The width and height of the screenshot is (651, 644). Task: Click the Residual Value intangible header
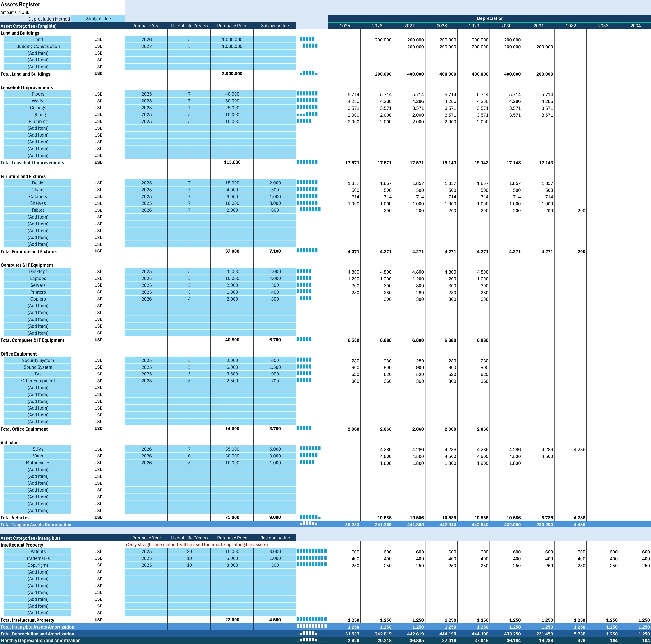point(275,538)
